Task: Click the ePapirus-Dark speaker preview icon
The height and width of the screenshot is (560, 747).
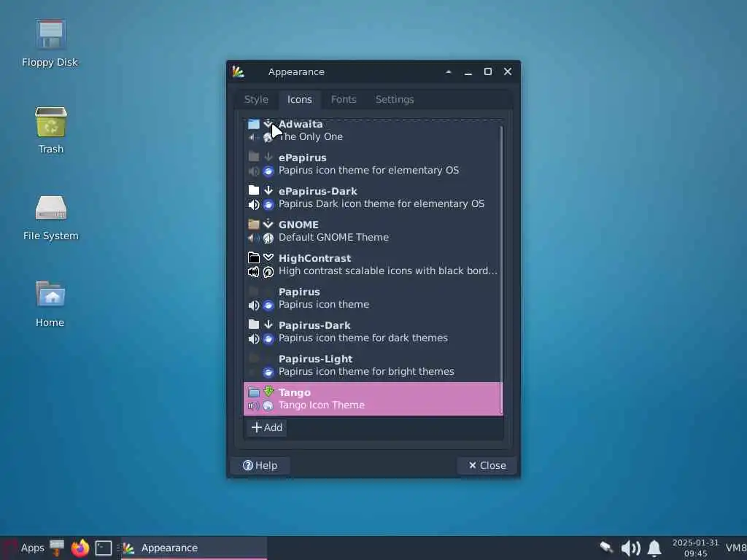Action: tap(253, 205)
